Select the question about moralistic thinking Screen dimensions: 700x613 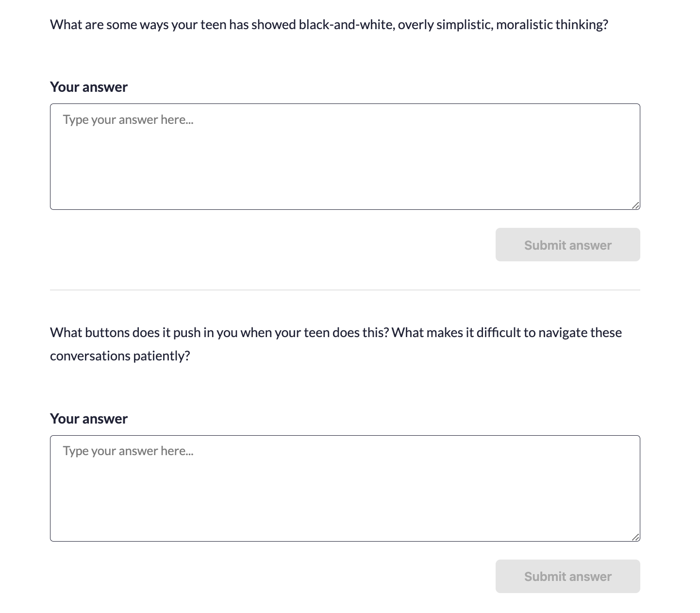(x=329, y=24)
